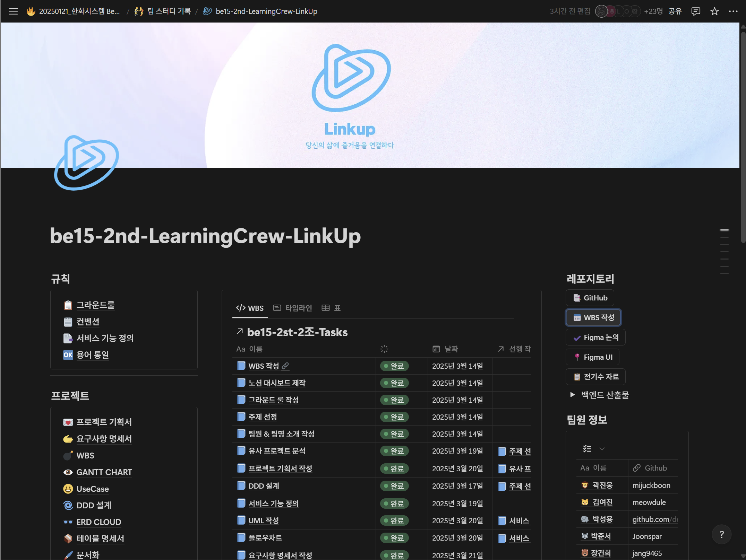Click the GitHub repository button

[x=590, y=298]
